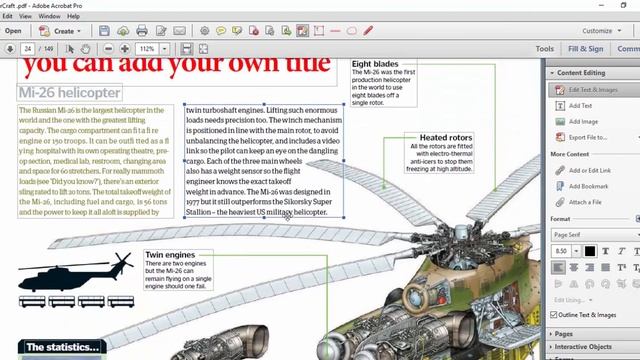Apply italic text formatting
The width and height of the screenshot is (640, 360).
pyautogui.click(x=621, y=251)
